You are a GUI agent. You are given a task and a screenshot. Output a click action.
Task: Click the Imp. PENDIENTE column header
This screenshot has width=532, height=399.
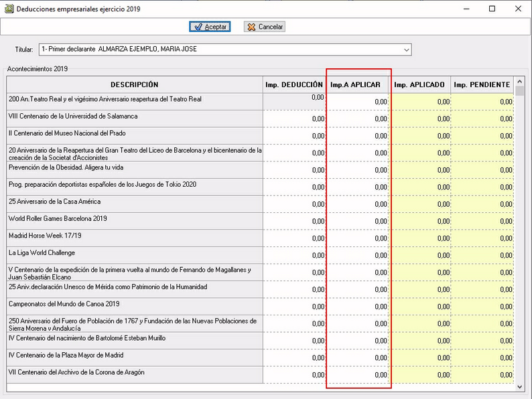[x=482, y=85]
